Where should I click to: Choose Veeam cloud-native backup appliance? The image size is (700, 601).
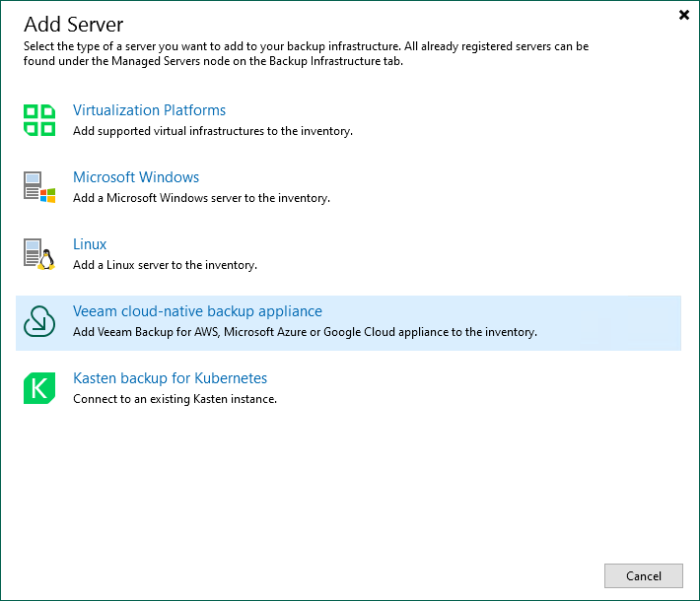point(197,311)
